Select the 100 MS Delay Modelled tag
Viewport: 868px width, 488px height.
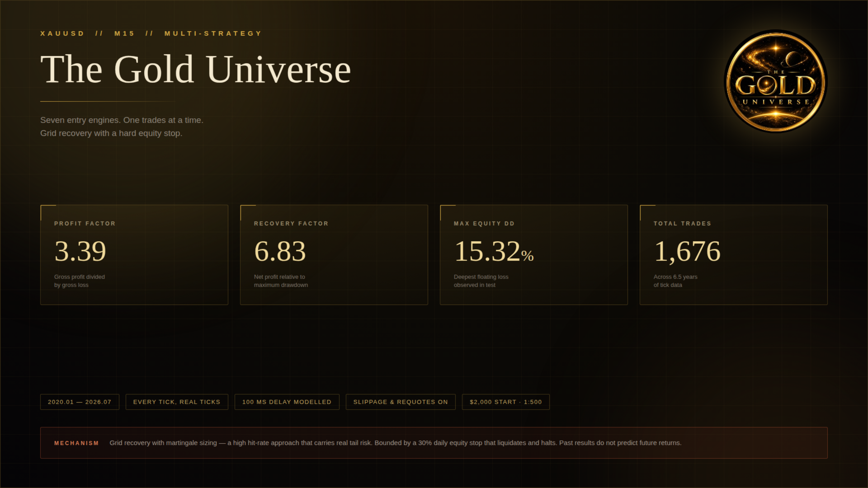[287, 402]
